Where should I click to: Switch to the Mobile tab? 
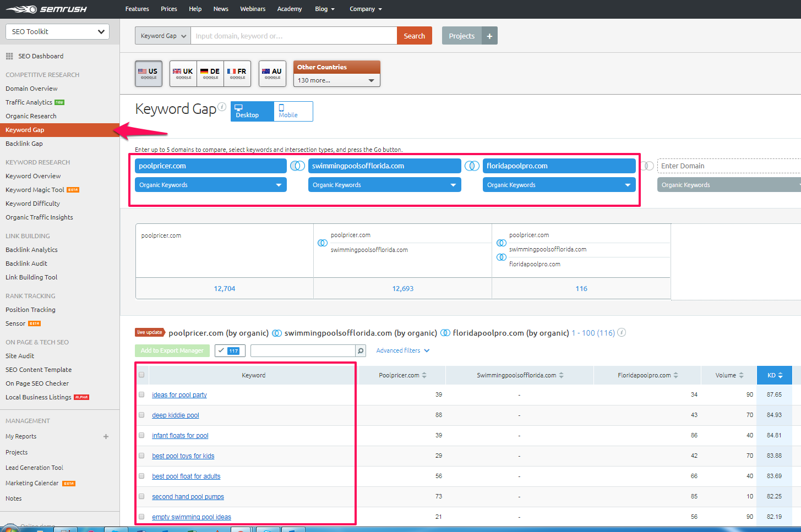(x=293, y=111)
